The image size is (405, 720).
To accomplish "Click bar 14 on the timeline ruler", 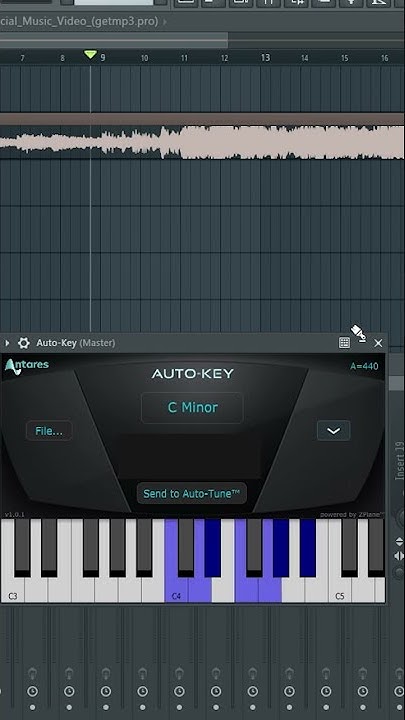I will tap(304, 58).
